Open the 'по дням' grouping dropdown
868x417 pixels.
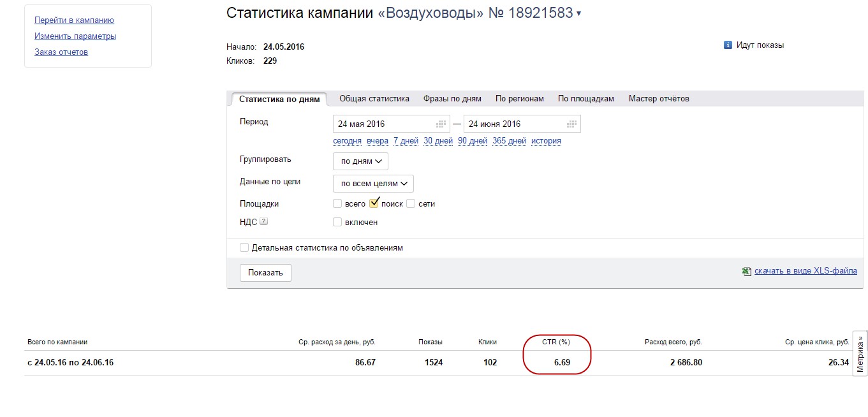pyautogui.click(x=360, y=161)
